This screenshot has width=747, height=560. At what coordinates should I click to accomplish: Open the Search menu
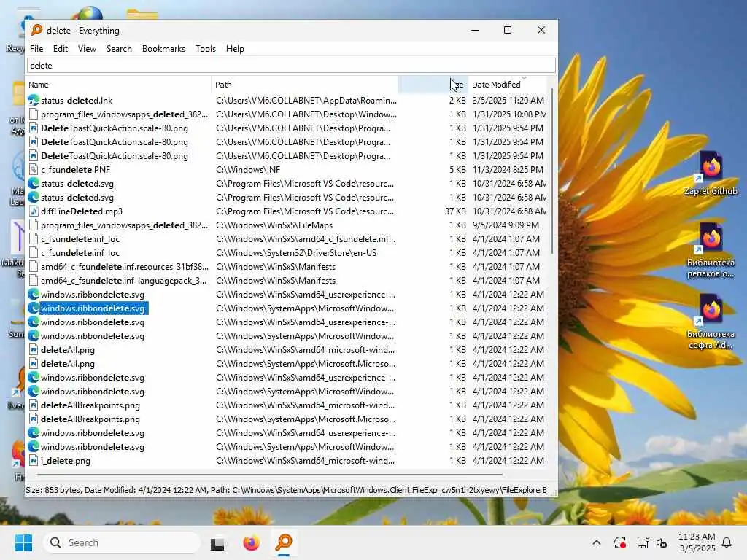point(119,49)
